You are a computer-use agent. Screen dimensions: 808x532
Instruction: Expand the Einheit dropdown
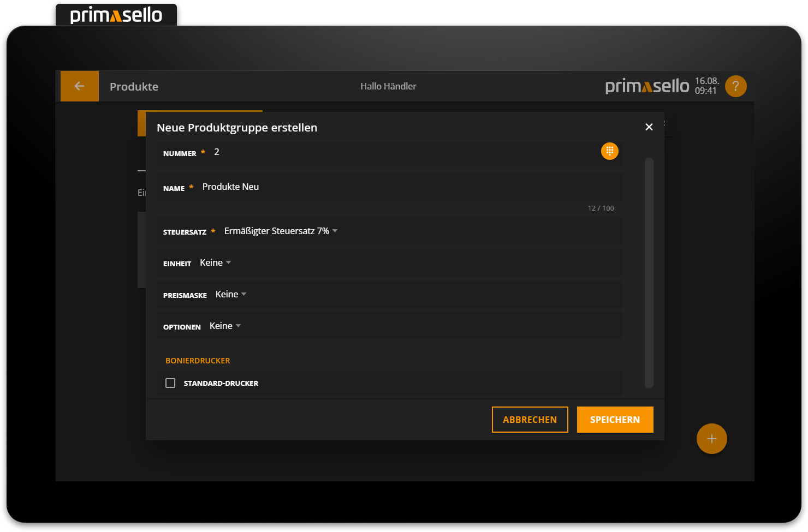pyautogui.click(x=215, y=263)
